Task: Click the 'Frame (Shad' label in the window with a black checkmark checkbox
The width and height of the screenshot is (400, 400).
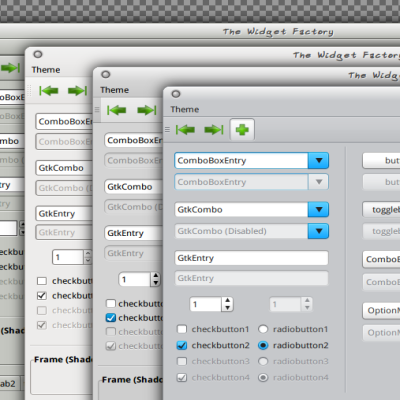Action: click(62, 360)
